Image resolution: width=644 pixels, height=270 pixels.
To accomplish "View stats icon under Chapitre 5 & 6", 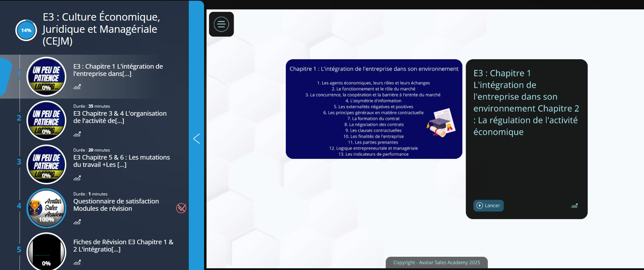I will click(77, 178).
